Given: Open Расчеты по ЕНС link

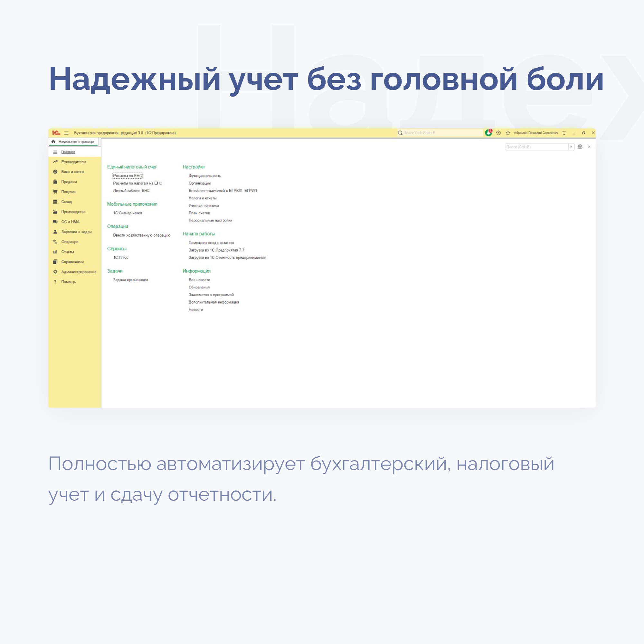Looking at the screenshot, I should 128,176.
